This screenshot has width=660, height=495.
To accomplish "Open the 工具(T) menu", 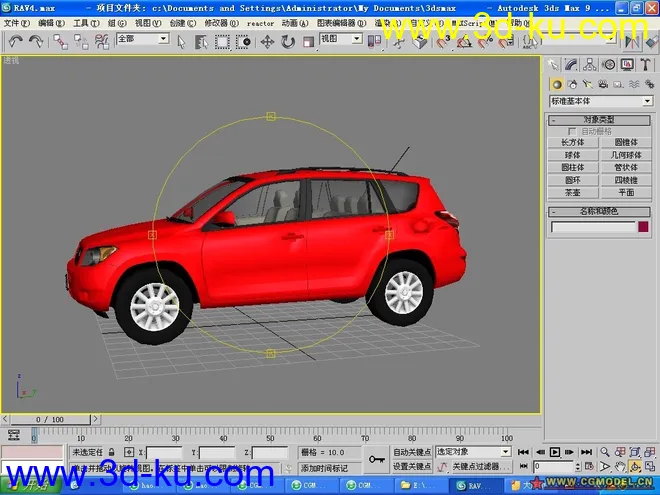I will point(86,23).
